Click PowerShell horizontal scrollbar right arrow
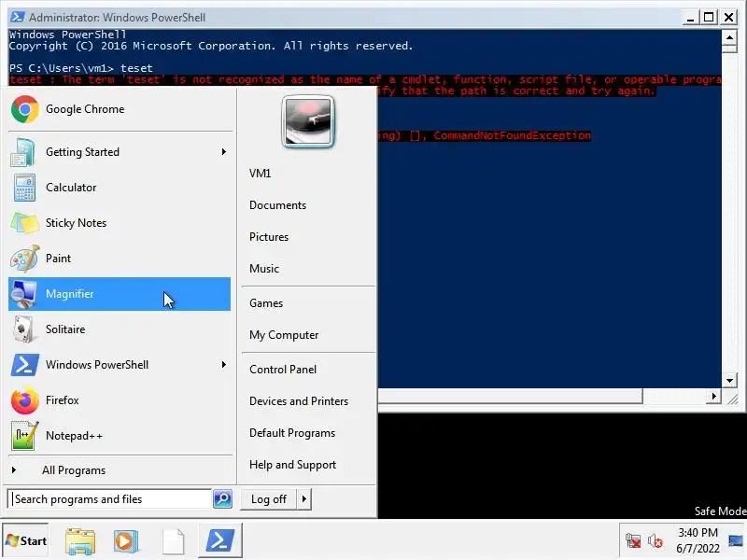Viewport: 747px width, 560px height. [713, 396]
